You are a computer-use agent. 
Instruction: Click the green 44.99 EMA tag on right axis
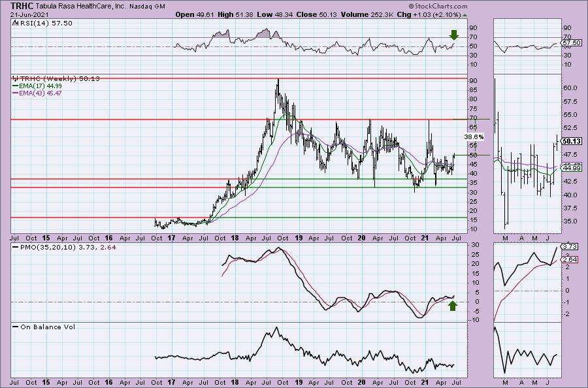click(x=572, y=169)
